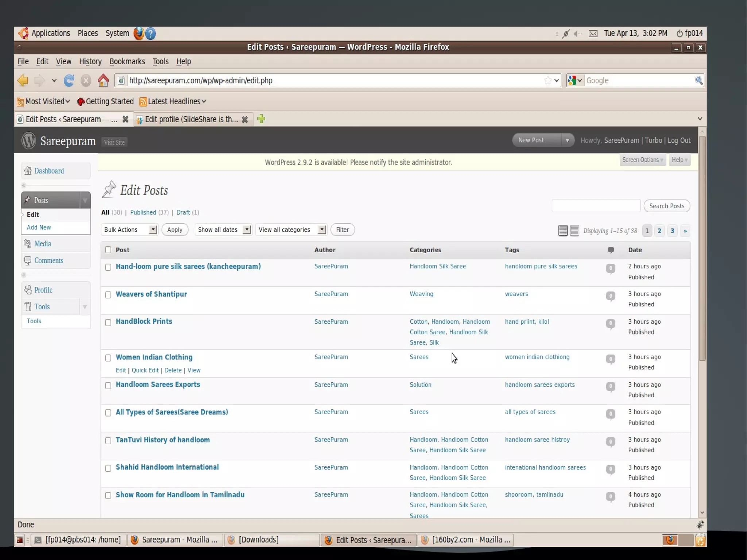Toggle select-all checkbox in Post header
Image resolution: width=747 pixels, height=560 pixels.
tap(108, 250)
